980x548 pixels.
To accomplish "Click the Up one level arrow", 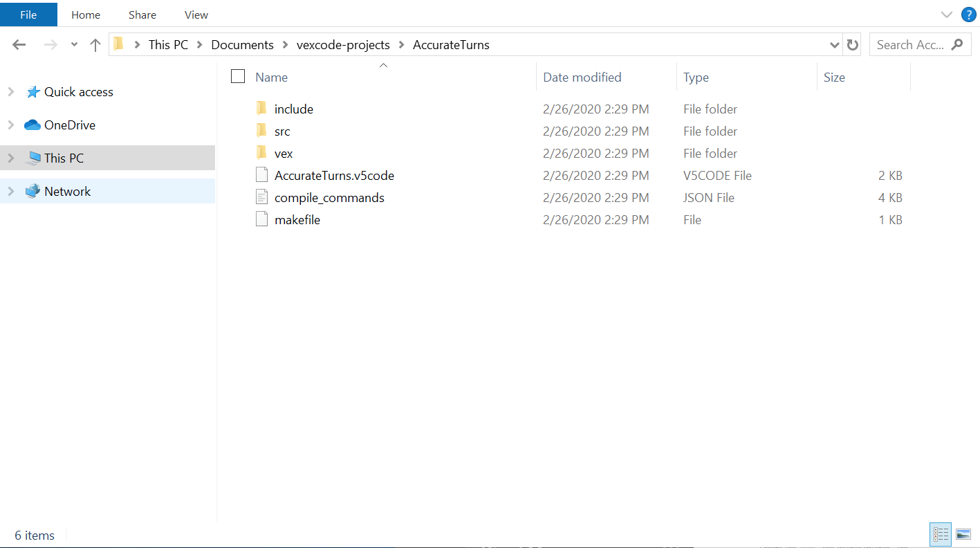I will (95, 44).
